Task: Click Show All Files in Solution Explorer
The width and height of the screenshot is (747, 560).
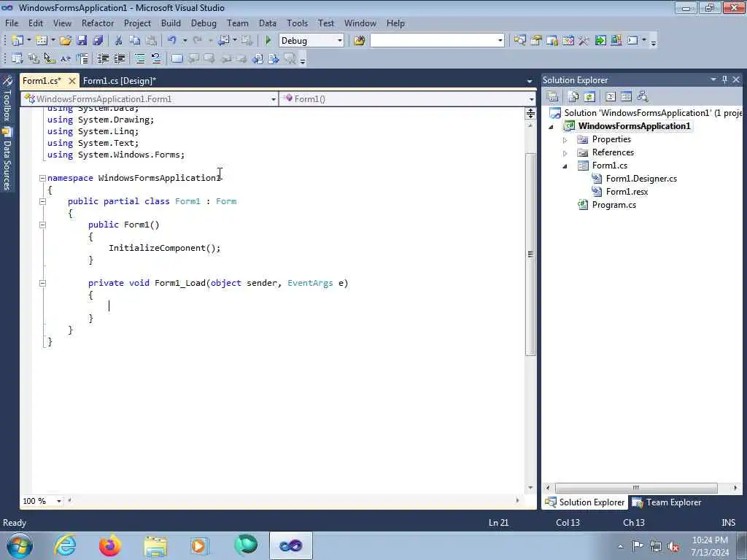Action: point(573,97)
